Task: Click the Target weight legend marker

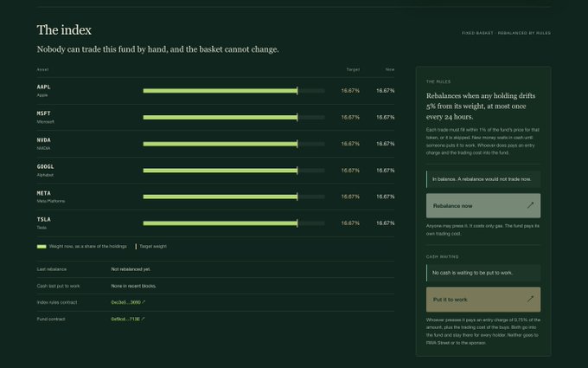Action: click(136, 247)
